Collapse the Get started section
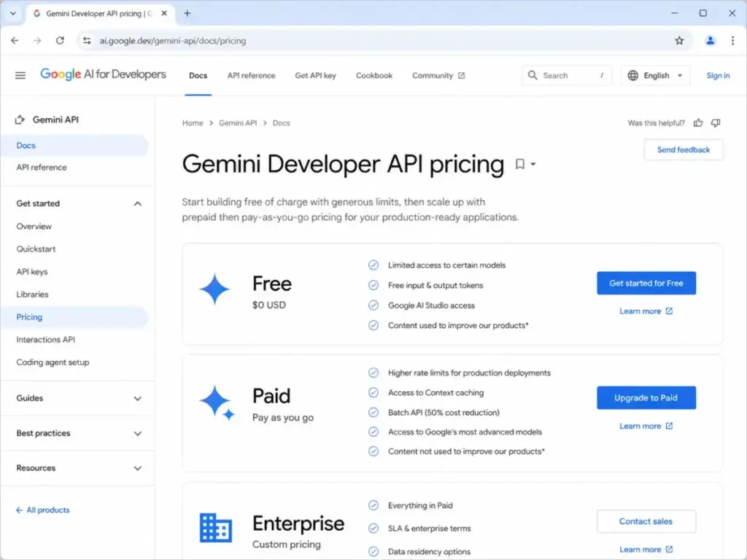Image resolution: width=747 pixels, height=560 pixels. pyautogui.click(x=138, y=204)
